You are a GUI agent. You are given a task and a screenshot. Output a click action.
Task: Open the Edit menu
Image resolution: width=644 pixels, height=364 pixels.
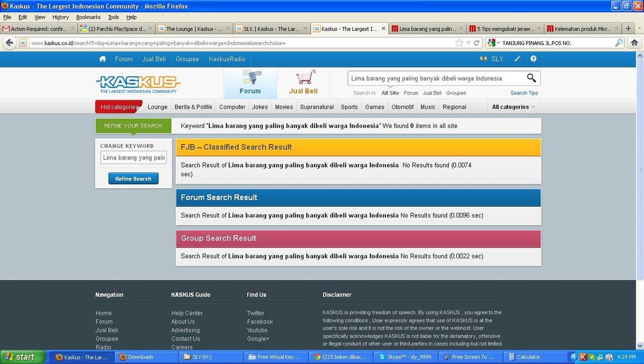(23, 17)
